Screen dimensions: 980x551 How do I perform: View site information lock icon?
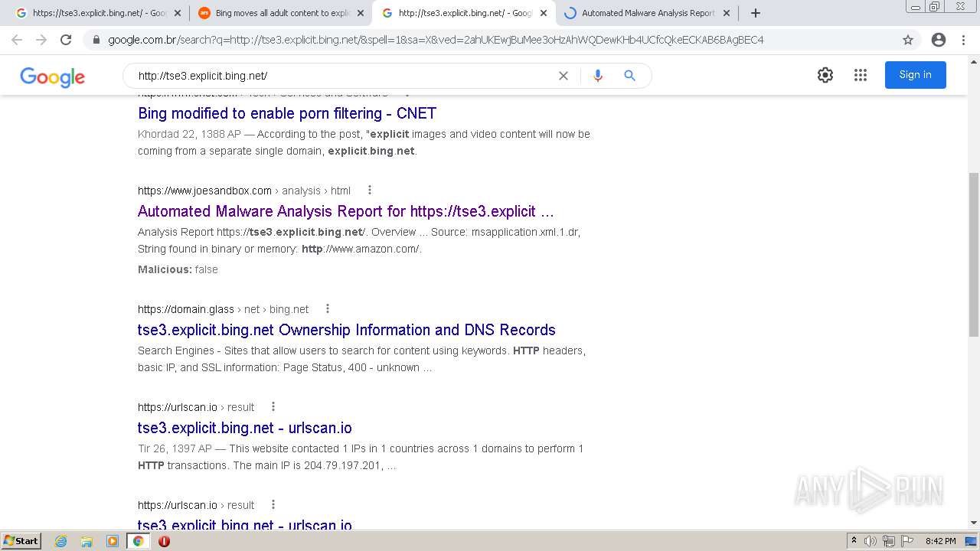click(x=96, y=40)
